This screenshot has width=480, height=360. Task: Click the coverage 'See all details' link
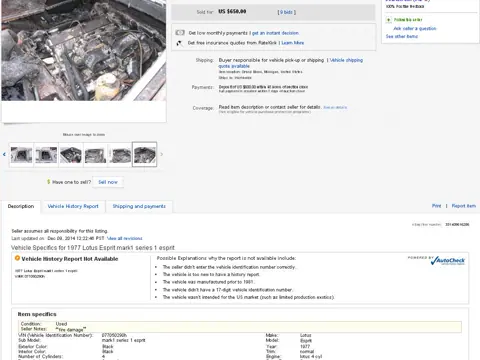[335, 107]
